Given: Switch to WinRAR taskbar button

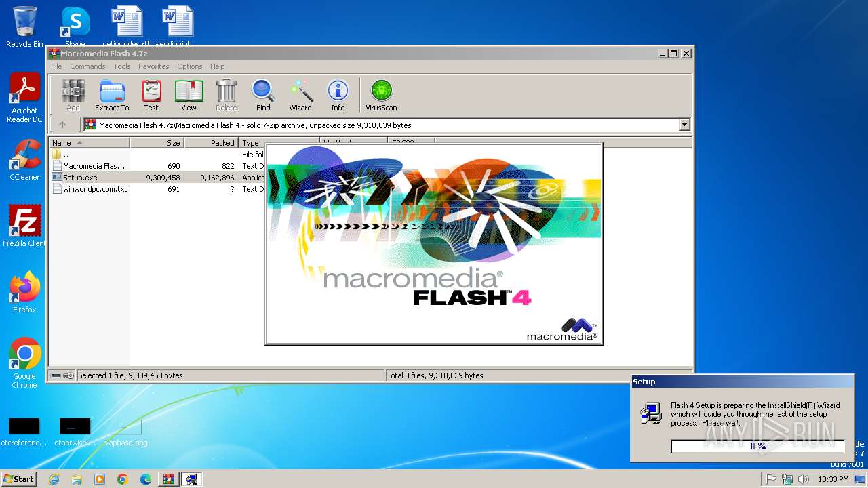Looking at the screenshot, I should click(x=169, y=479).
